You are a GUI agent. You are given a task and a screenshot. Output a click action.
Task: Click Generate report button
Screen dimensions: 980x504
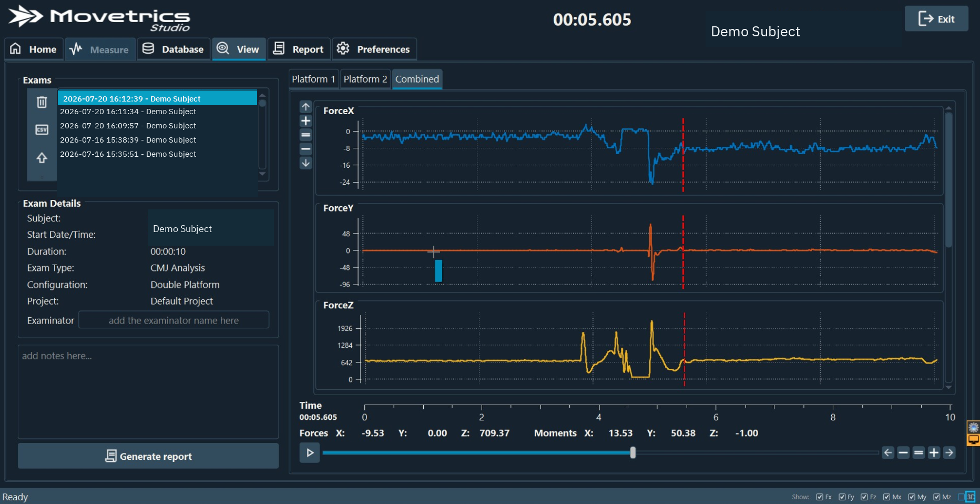[148, 456]
